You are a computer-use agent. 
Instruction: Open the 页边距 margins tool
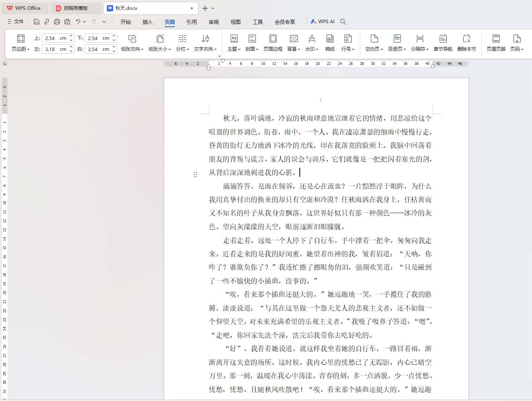[x=21, y=43]
